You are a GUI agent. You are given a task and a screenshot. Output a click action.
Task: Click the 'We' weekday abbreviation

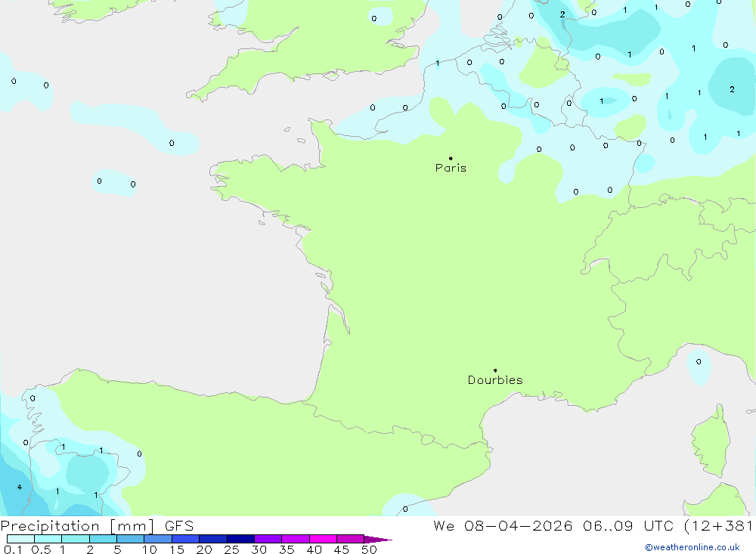pos(444,526)
